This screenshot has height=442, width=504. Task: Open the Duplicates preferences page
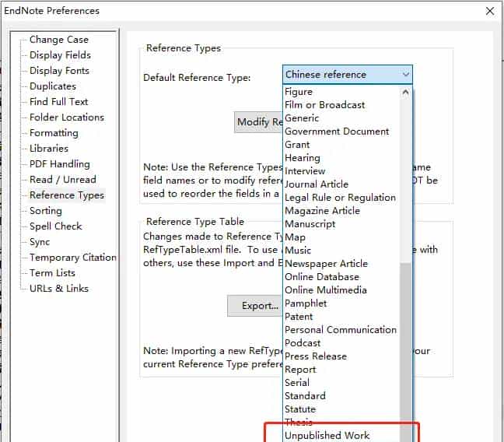tap(53, 86)
